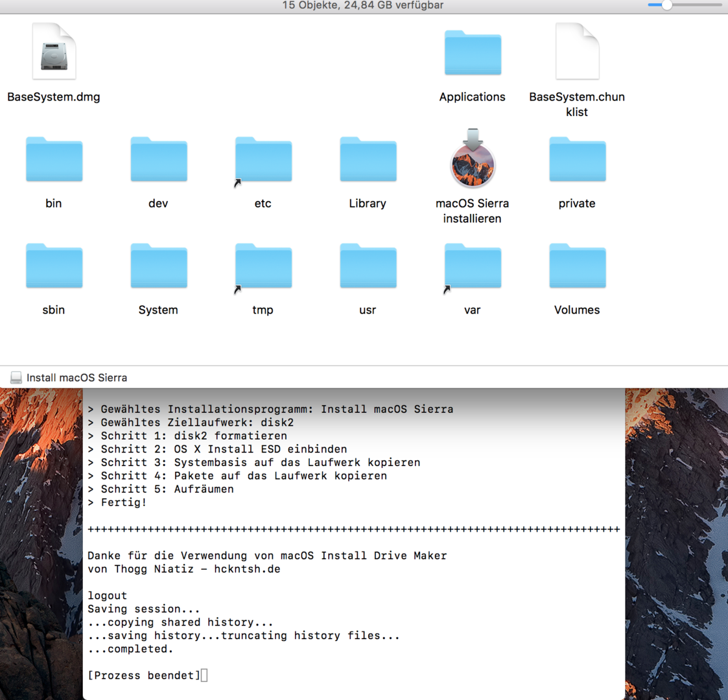Select the BaseSystem.chunklist file
This screenshot has width=728, height=700.
pyautogui.click(x=577, y=52)
